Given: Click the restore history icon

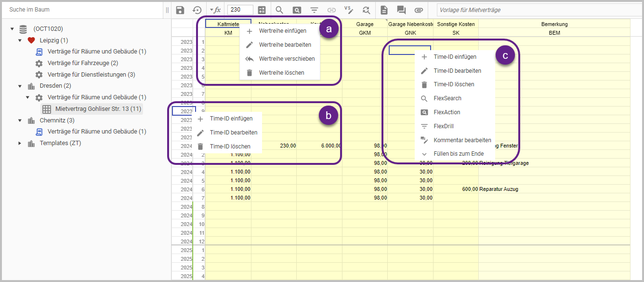Looking at the screenshot, I should [197, 10].
